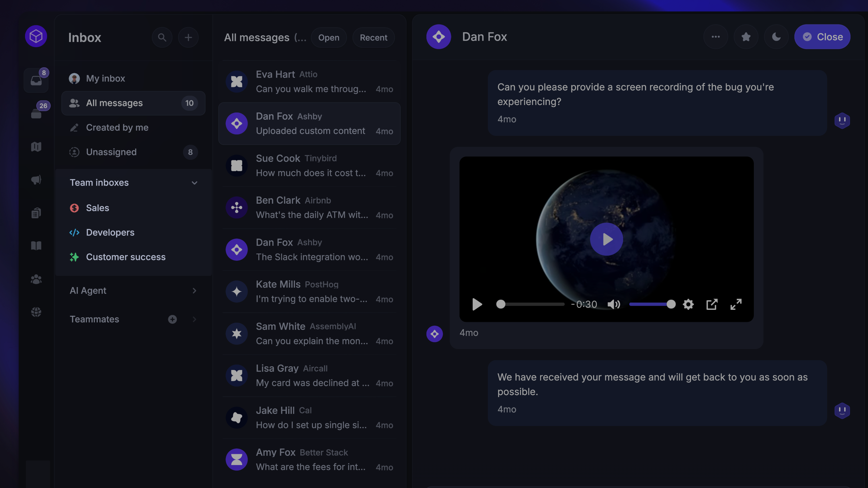This screenshot has height=488, width=868.
Task: Open the Open status filter button
Action: pyautogui.click(x=329, y=37)
